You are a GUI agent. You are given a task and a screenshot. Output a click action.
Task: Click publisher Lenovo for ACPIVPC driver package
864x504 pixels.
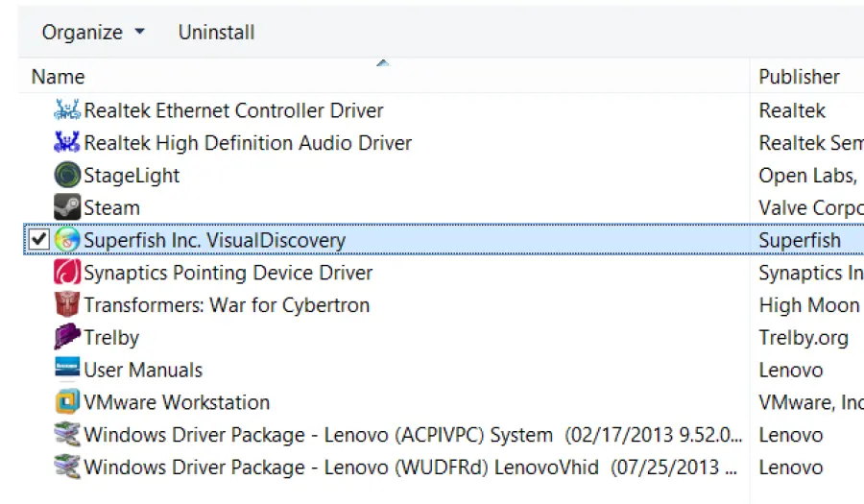[791, 435]
